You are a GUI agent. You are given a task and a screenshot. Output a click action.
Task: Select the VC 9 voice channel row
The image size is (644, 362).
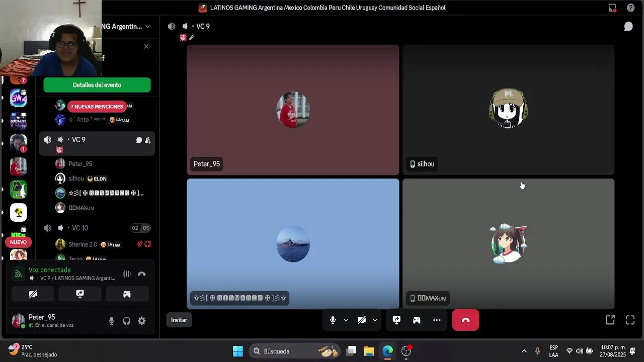tap(97, 144)
